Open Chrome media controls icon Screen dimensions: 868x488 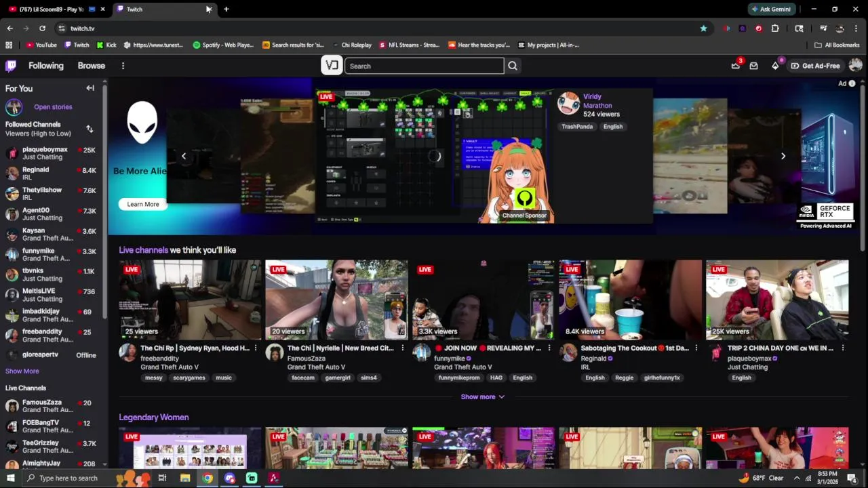click(x=823, y=28)
